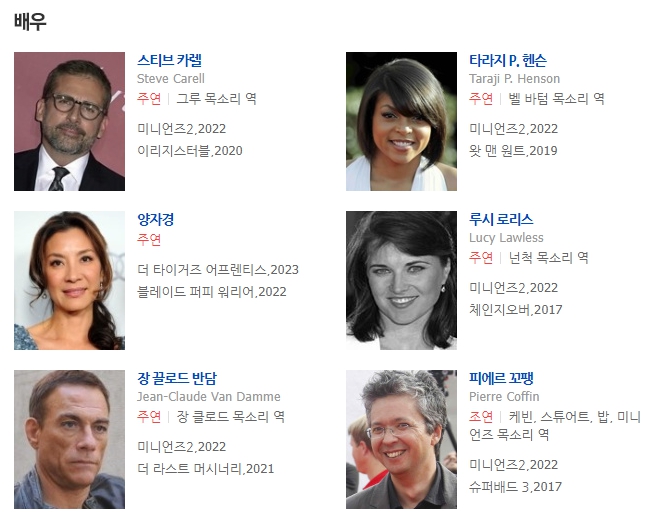Open the 루시 로리스 actor name link

pos(501,219)
